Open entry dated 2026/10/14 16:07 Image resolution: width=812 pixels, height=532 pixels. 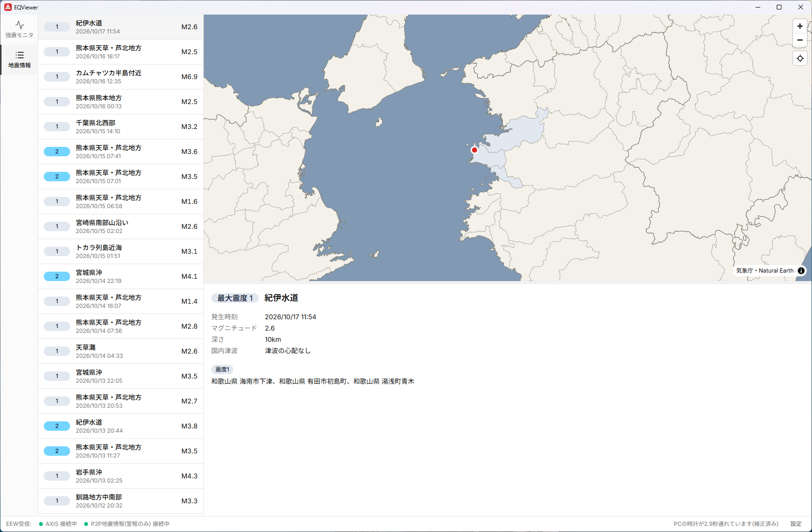click(120, 301)
